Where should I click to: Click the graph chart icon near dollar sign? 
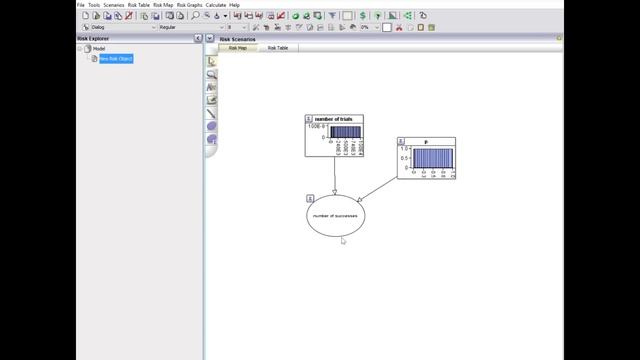(x=392, y=16)
